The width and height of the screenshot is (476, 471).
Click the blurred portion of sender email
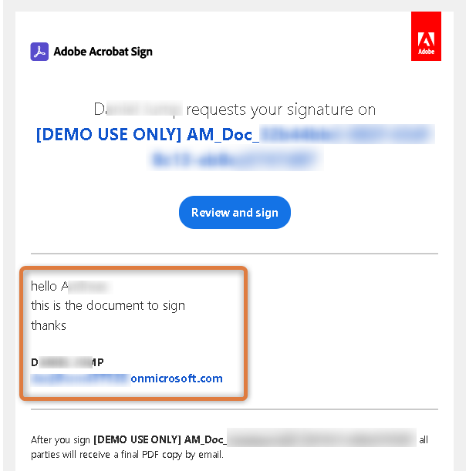tap(83, 378)
